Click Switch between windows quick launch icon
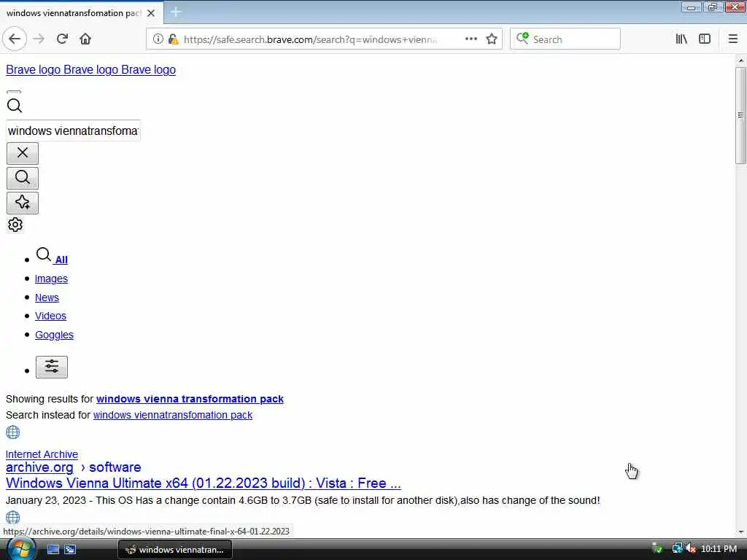Screen dimensions: 747x560 coord(70,550)
